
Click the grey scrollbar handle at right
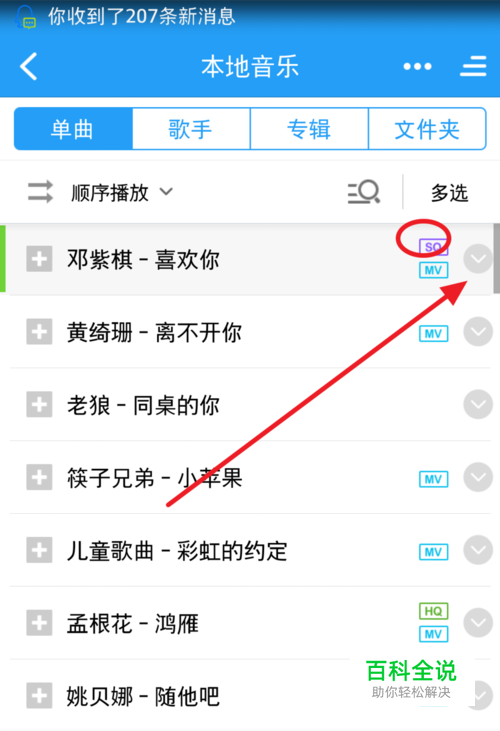point(497,258)
